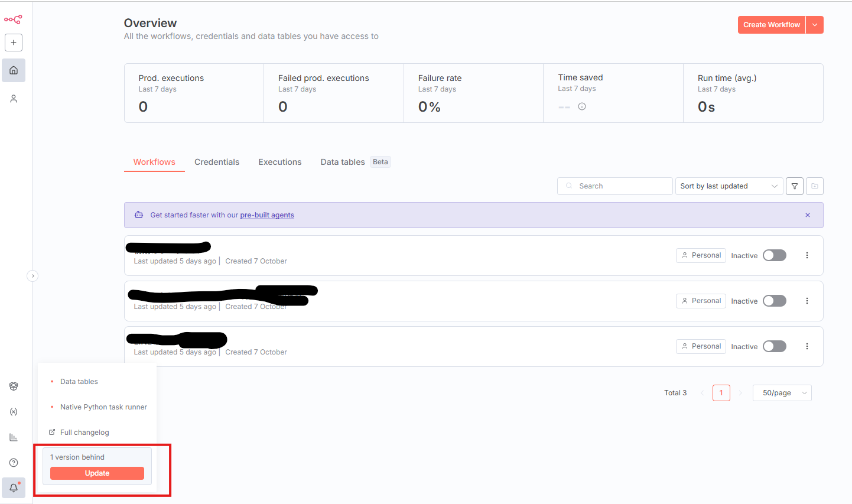The height and width of the screenshot is (504, 852).
Task: Switch to the Executions tab
Action: [x=280, y=162]
